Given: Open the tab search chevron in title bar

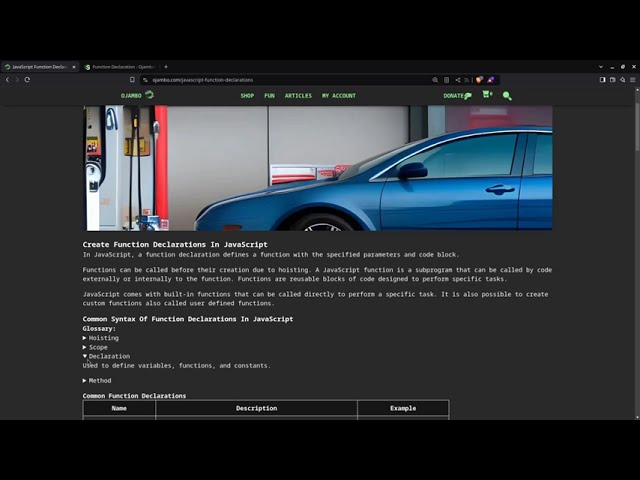Looking at the screenshot, I should click(601, 67).
